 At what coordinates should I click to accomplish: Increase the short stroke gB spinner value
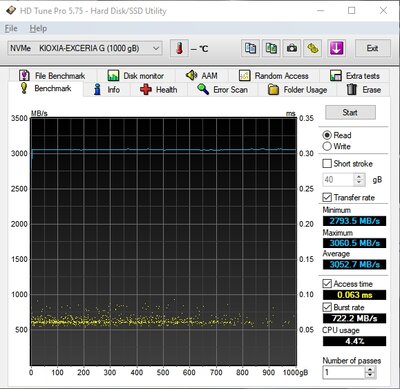coord(359,177)
